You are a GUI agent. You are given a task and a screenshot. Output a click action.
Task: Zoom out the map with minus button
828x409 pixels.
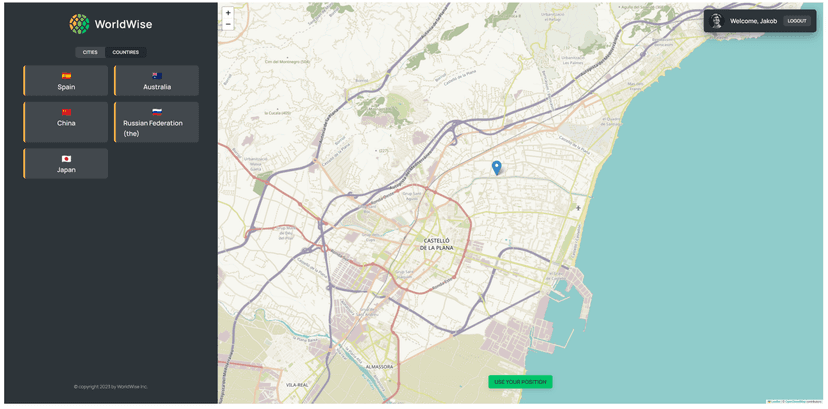(228, 24)
